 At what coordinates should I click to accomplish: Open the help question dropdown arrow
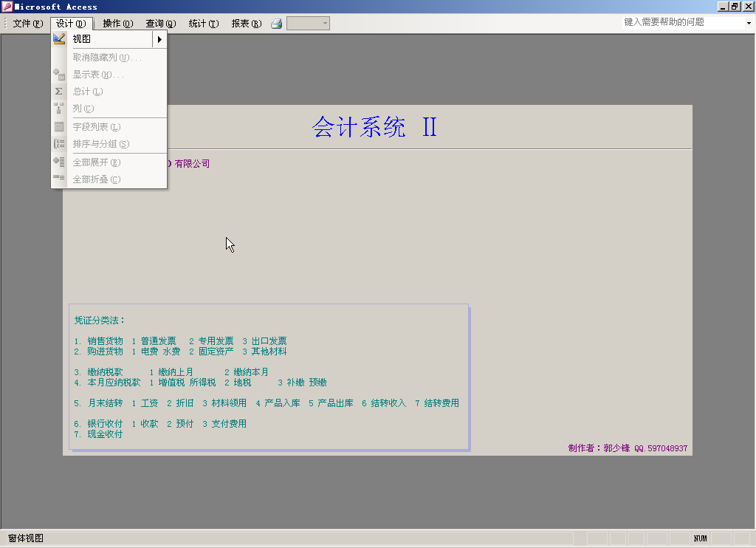pos(748,23)
